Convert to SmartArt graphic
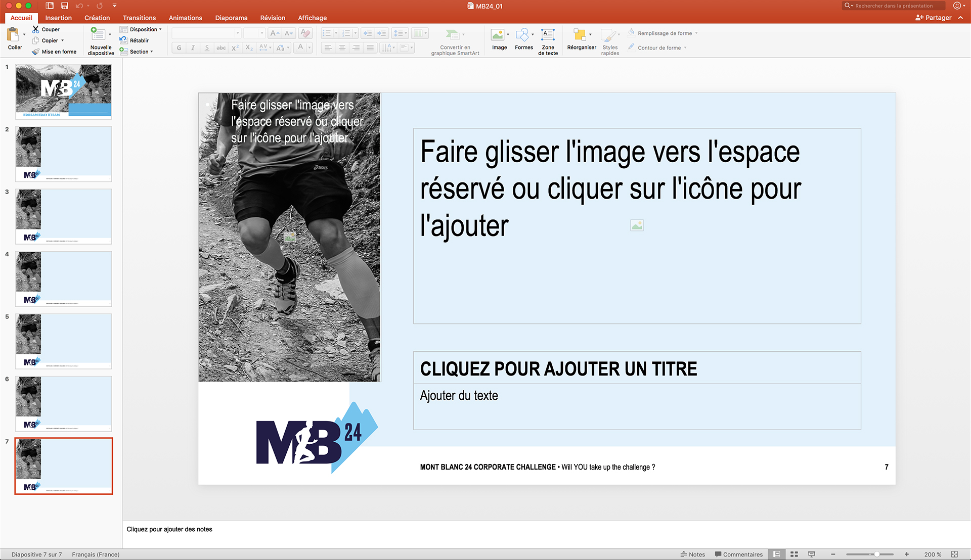Screen dimensions: 971x560 [x=455, y=41]
